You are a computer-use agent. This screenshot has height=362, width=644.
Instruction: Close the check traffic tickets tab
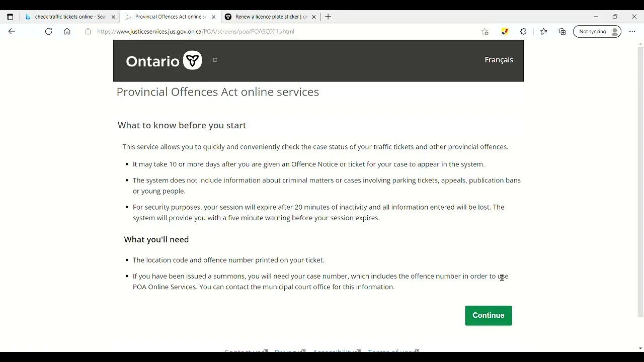tap(113, 17)
